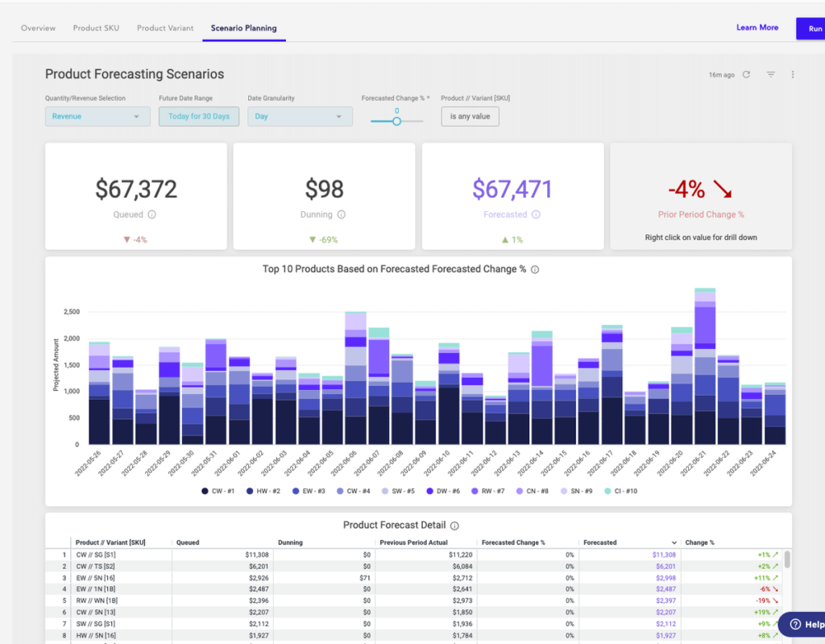Click the info icon beside Dunning
This screenshot has width=825, height=644.
coord(342,215)
